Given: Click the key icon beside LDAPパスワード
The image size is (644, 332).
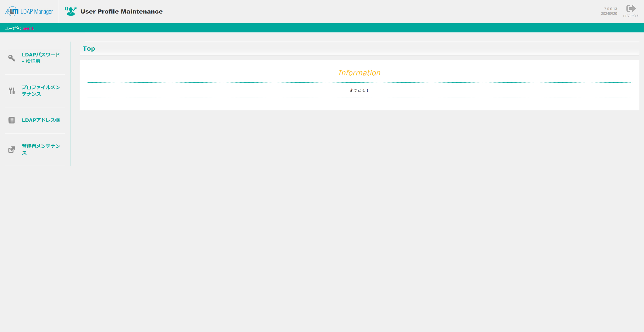Looking at the screenshot, I should coord(12,58).
